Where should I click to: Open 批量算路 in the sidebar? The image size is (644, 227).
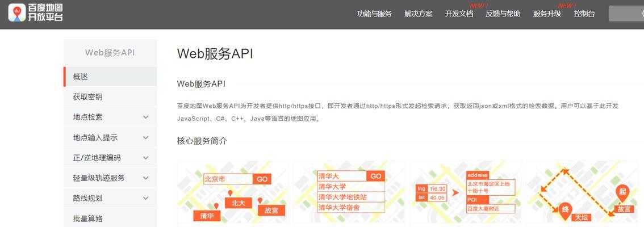point(111,218)
